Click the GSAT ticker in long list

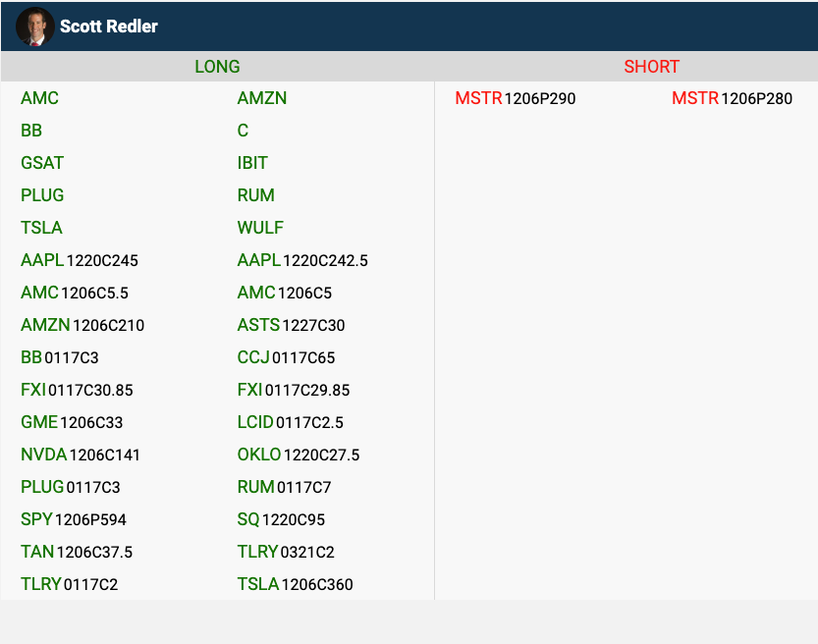tap(42, 163)
